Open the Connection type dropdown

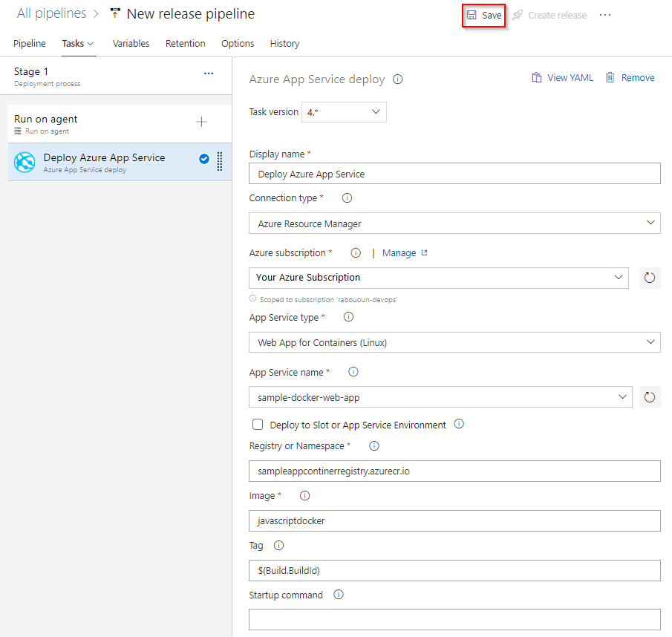click(x=454, y=223)
